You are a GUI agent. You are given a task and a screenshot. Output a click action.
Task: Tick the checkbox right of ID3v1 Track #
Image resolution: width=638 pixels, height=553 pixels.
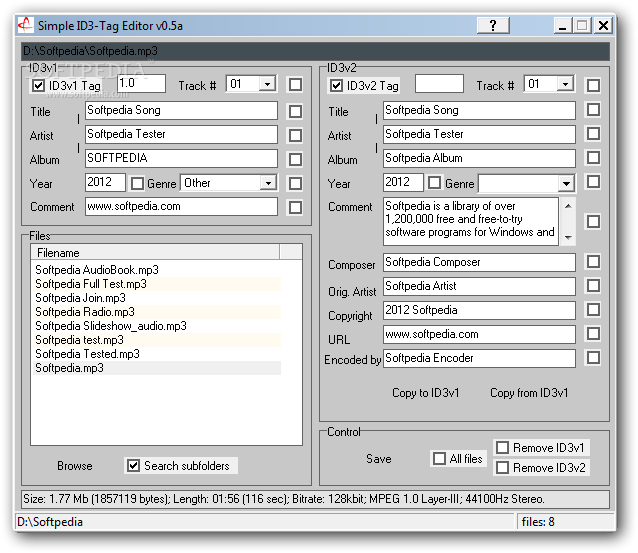pyautogui.click(x=295, y=85)
